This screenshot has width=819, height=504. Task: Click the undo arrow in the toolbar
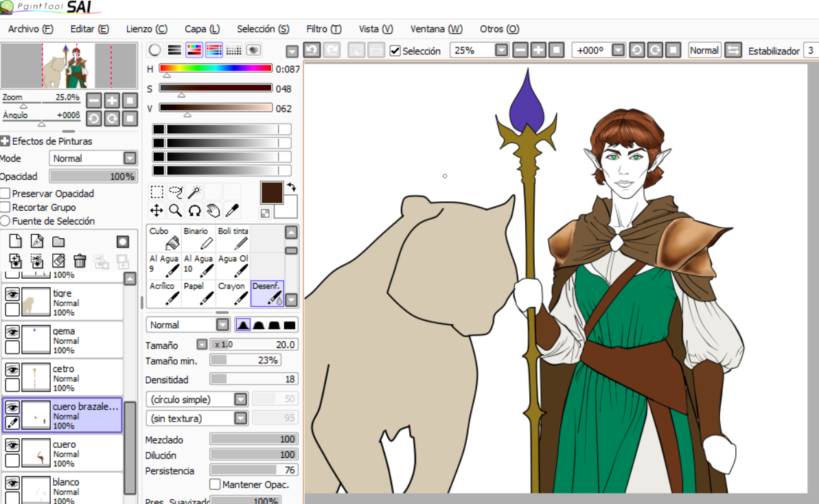tap(312, 50)
